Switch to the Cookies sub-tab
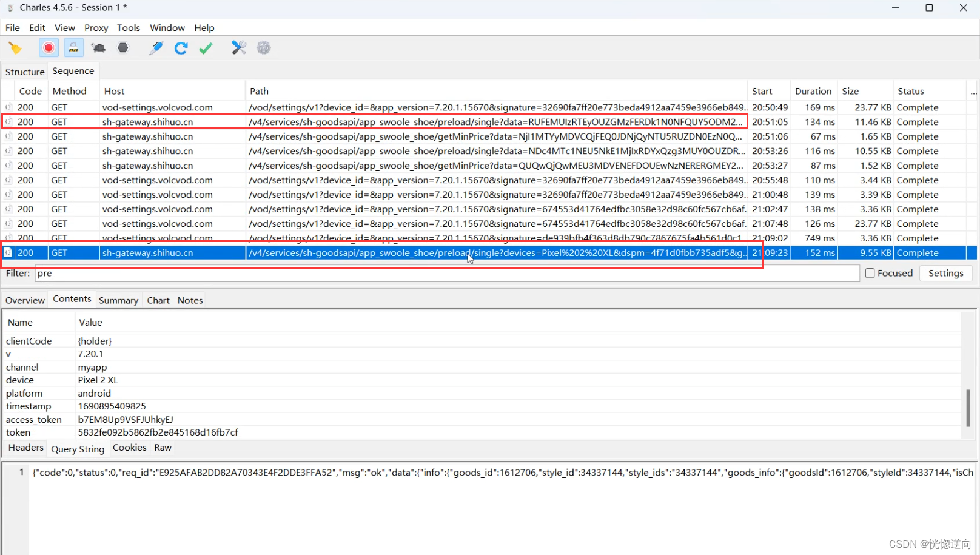 point(130,448)
